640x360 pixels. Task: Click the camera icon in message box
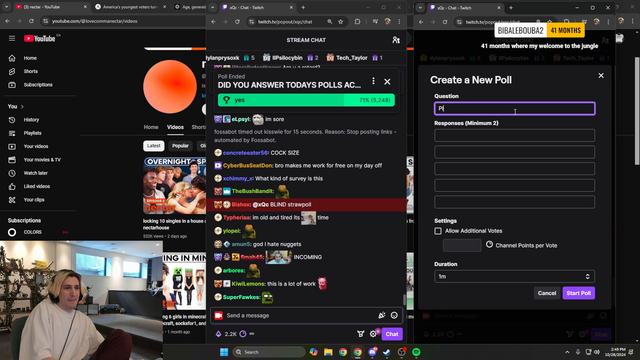tap(219, 315)
